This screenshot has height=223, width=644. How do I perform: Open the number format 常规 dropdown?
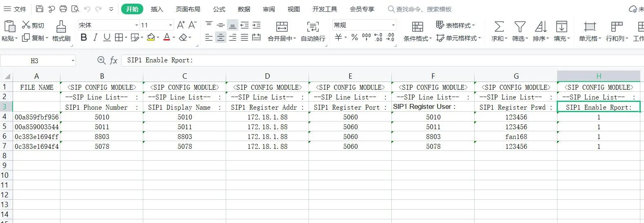393,25
